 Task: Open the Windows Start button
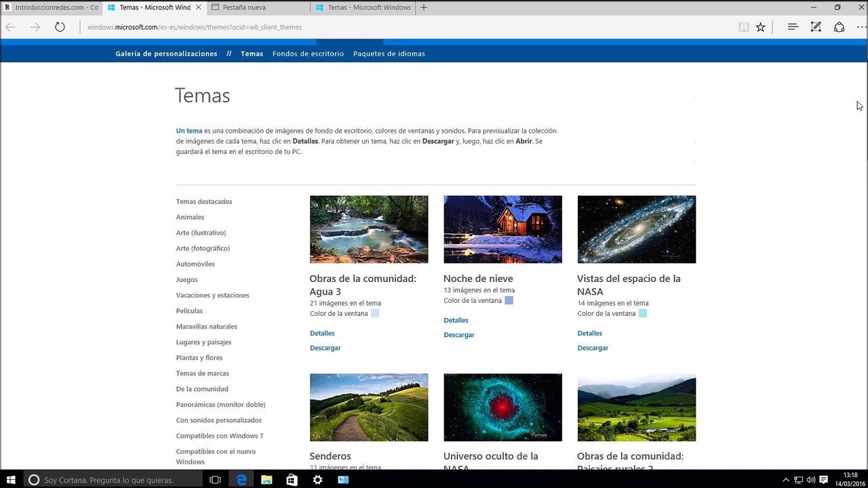pyautogui.click(x=11, y=480)
